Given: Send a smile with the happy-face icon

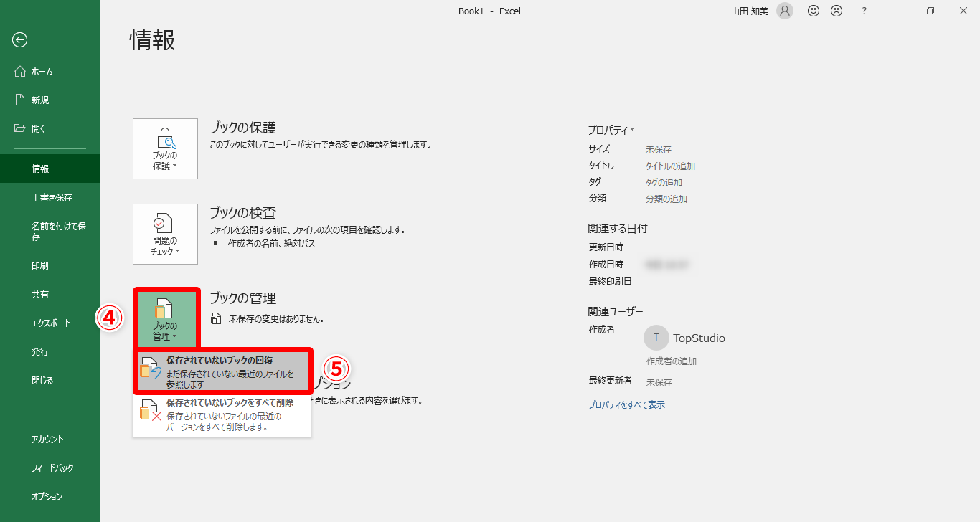Looking at the screenshot, I should click(x=814, y=11).
